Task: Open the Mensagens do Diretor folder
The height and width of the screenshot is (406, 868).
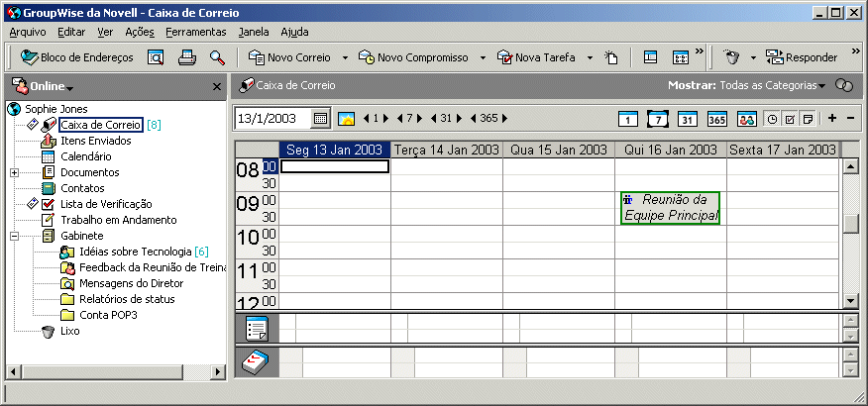Action: pyautogui.click(x=131, y=283)
